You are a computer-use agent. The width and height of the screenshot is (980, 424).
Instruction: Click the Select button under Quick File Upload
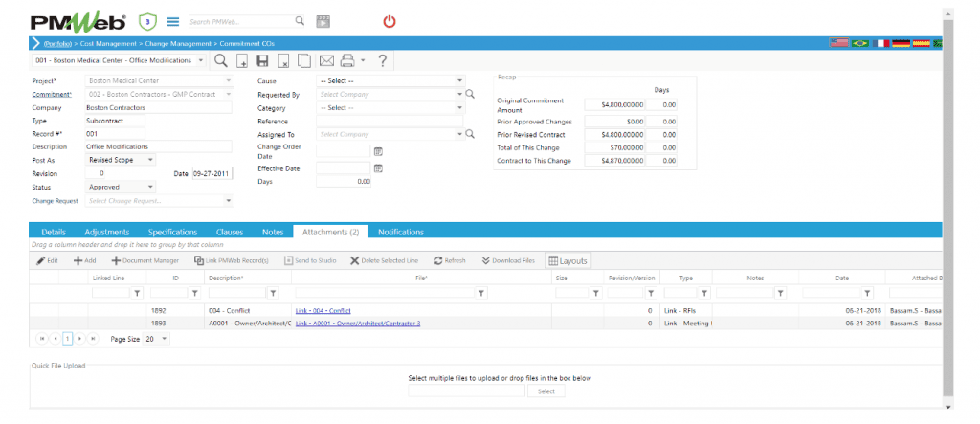(546, 391)
